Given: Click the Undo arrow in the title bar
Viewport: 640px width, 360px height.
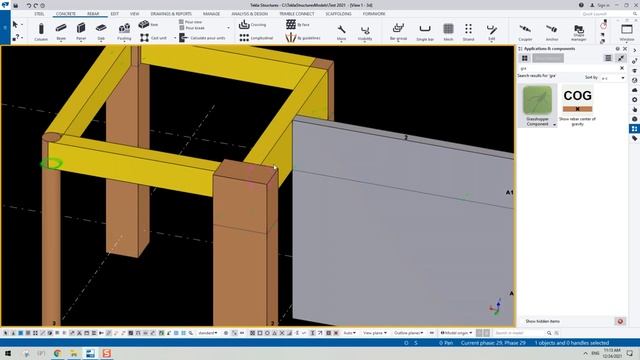Looking at the screenshot, I should coord(29,6).
